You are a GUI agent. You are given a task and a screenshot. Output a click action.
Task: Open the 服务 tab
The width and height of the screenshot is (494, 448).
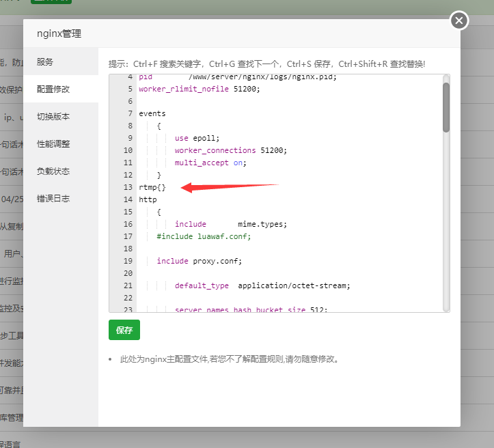tap(61, 61)
